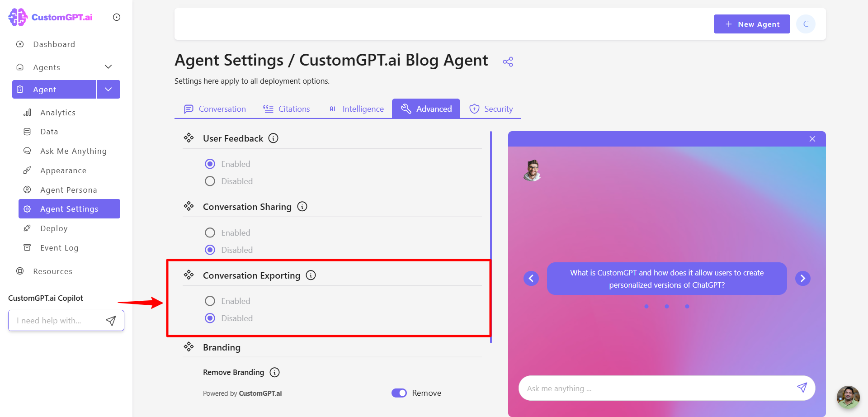Send the chat preview message
The width and height of the screenshot is (868, 417).
(x=802, y=388)
